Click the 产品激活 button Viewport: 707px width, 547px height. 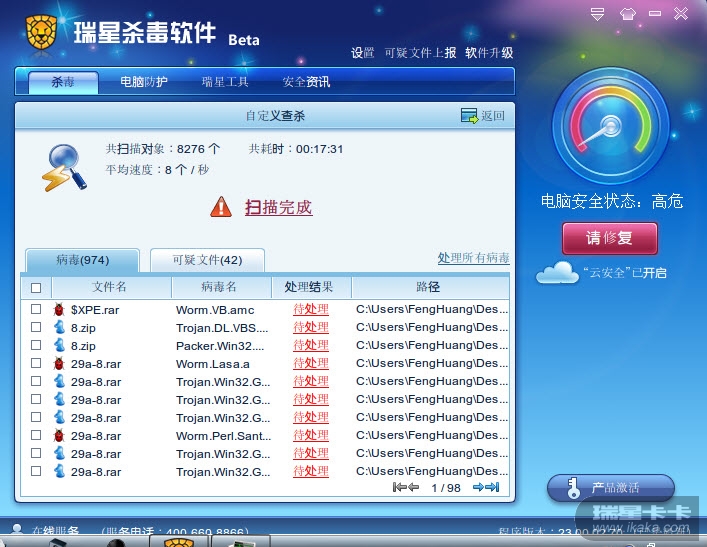[x=611, y=488]
